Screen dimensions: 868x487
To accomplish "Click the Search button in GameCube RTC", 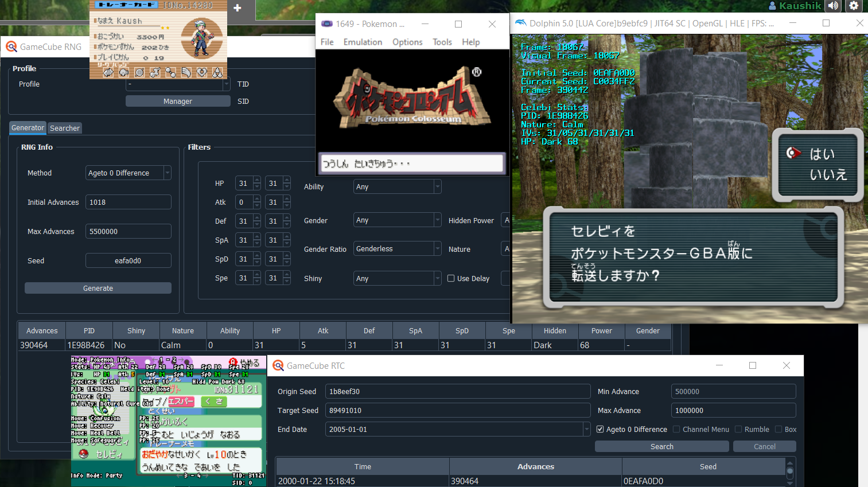I will tap(662, 446).
